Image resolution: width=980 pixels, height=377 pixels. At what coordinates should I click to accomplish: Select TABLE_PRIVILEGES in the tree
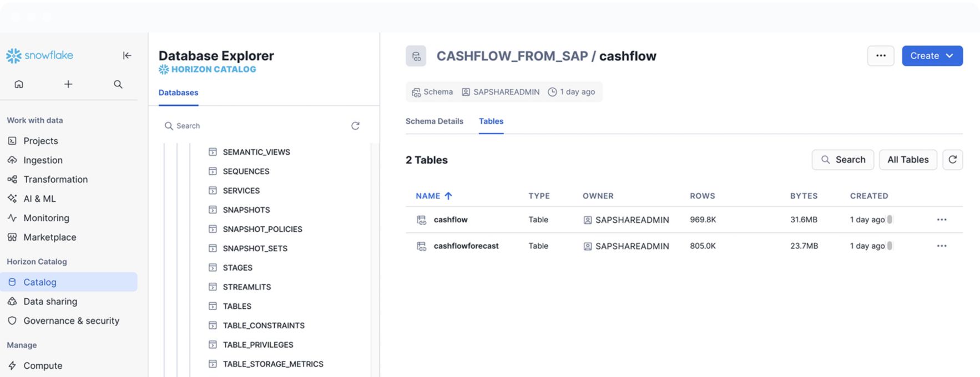(x=257, y=345)
